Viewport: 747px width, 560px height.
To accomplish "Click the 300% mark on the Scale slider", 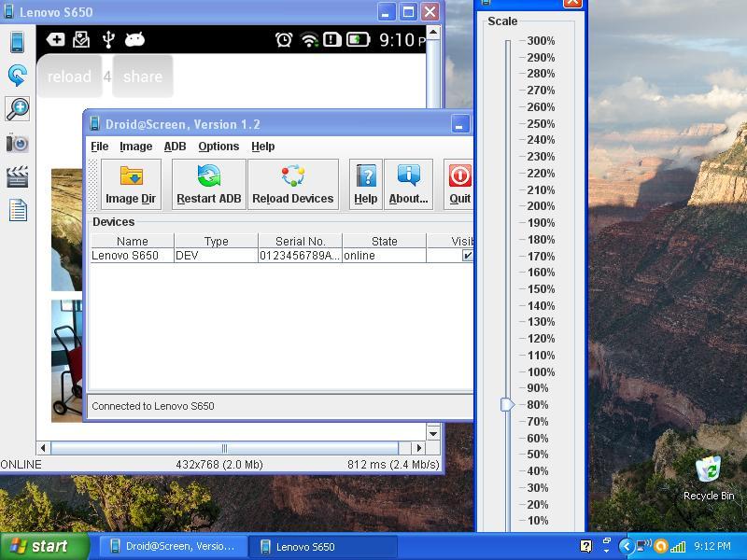I will coord(541,40).
